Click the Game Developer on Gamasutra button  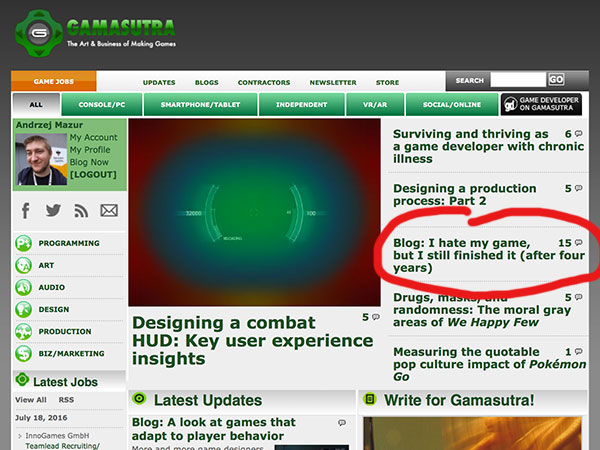click(541, 105)
